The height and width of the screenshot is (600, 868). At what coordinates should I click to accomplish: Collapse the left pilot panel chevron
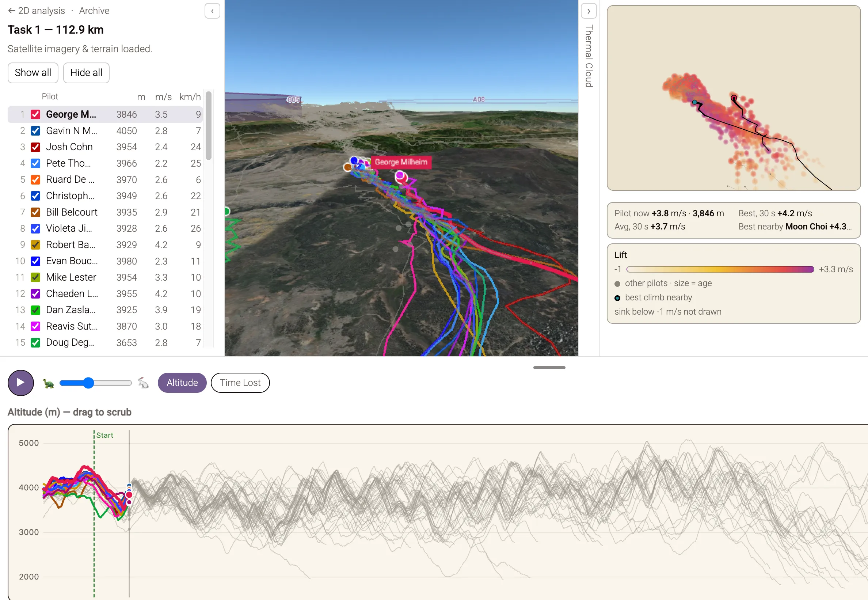[x=212, y=11]
